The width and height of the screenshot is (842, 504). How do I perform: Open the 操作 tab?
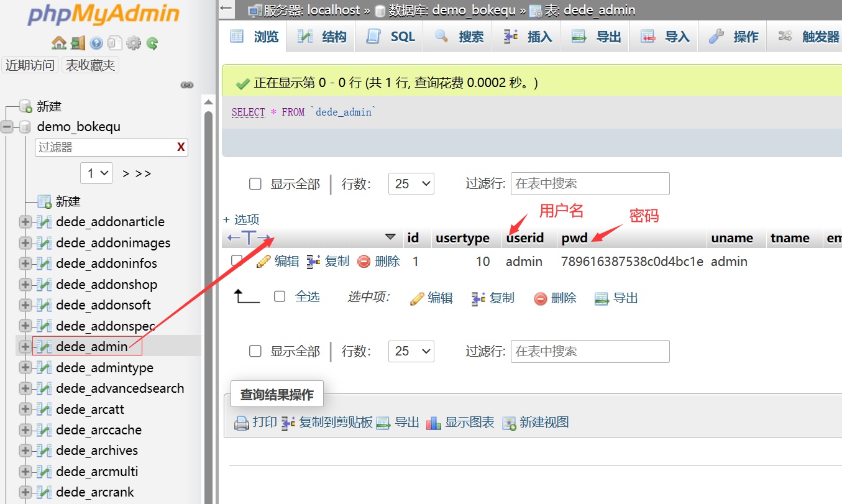(733, 37)
